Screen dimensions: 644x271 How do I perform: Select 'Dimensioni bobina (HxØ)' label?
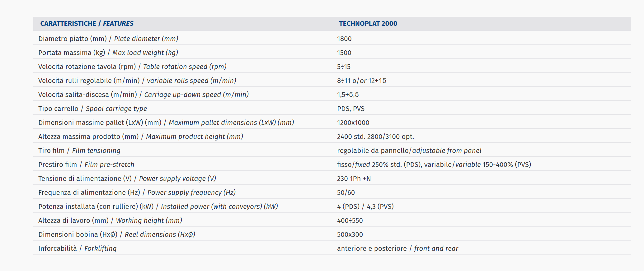click(117, 235)
